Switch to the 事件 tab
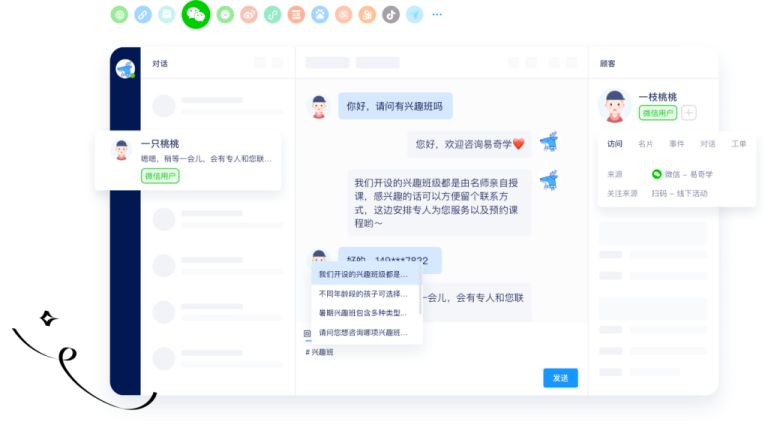 click(x=676, y=143)
